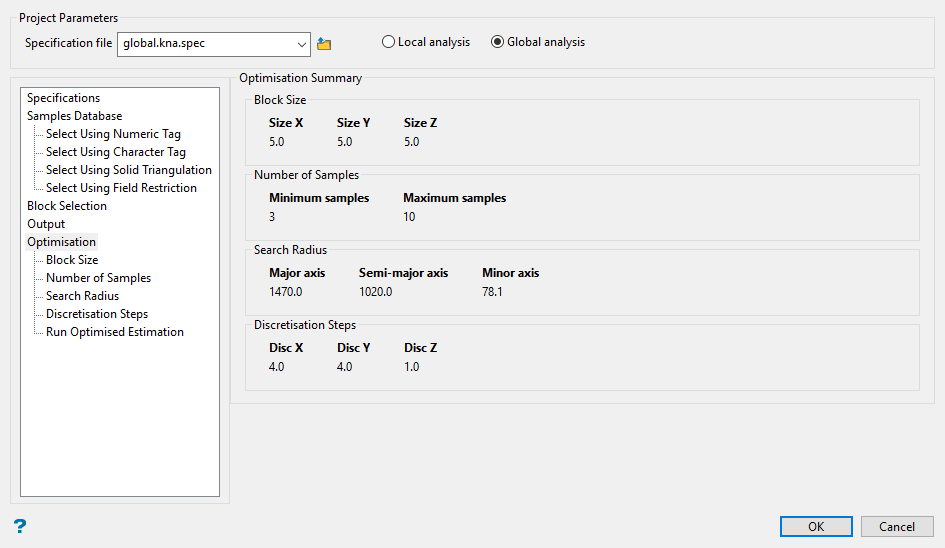The height and width of the screenshot is (548, 945).
Task: Click the global.kna.spec text field
Action: coord(205,44)
